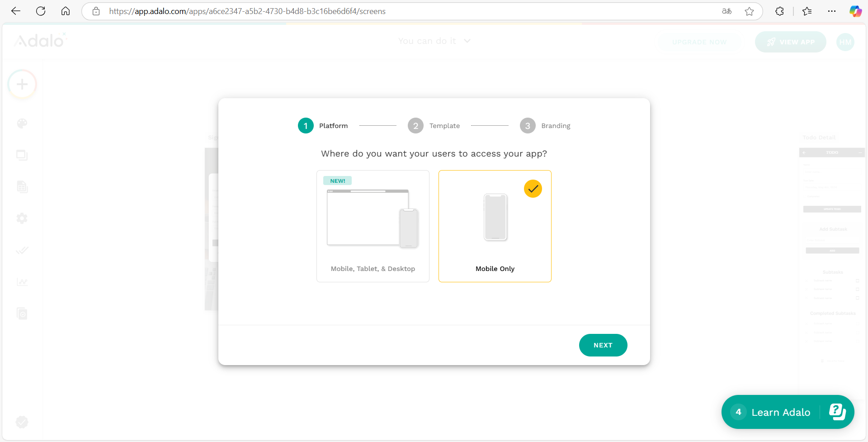Open the translate page icon
868x442 pixels.
point(726,11)
